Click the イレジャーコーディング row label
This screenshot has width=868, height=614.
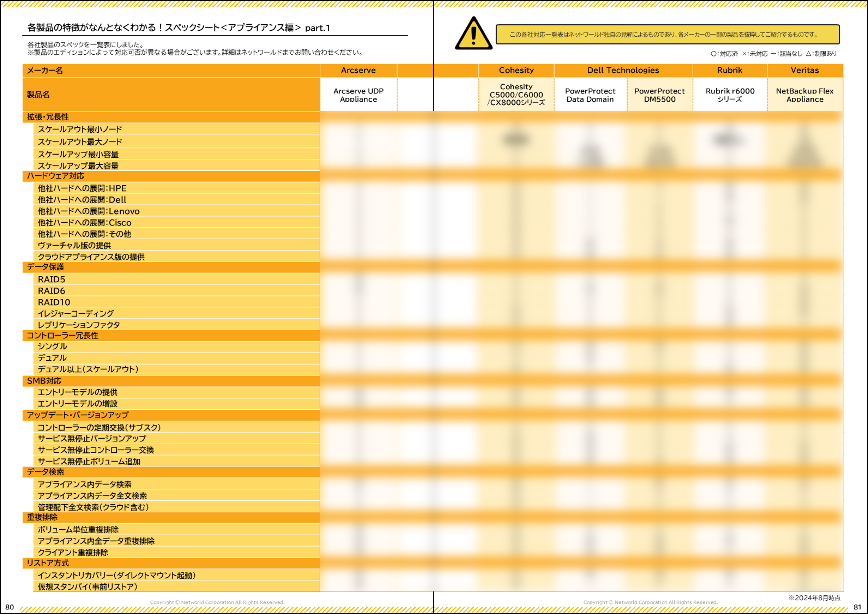pyautogui.click(x=176, y=313)
